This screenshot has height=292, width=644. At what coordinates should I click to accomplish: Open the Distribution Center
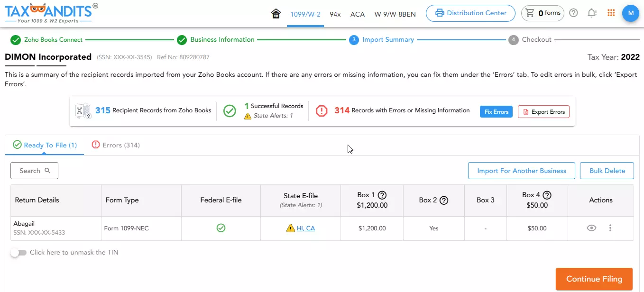tap(470, 13)
